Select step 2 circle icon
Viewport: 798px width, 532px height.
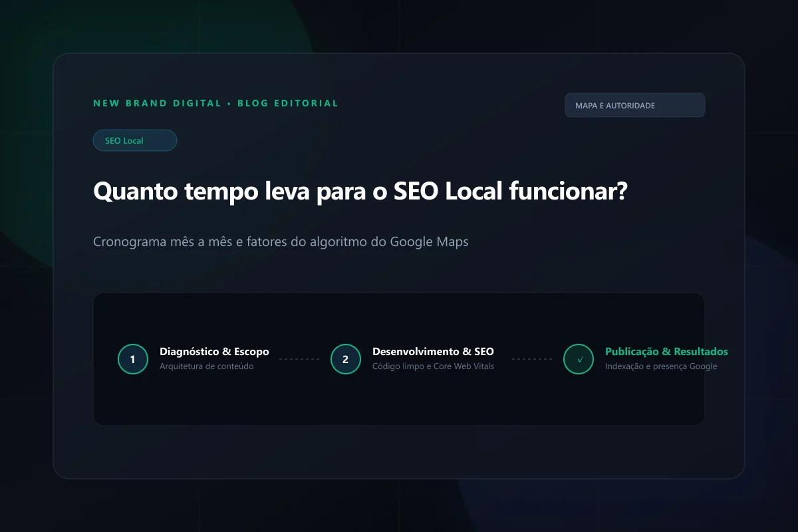pos(346,359)
